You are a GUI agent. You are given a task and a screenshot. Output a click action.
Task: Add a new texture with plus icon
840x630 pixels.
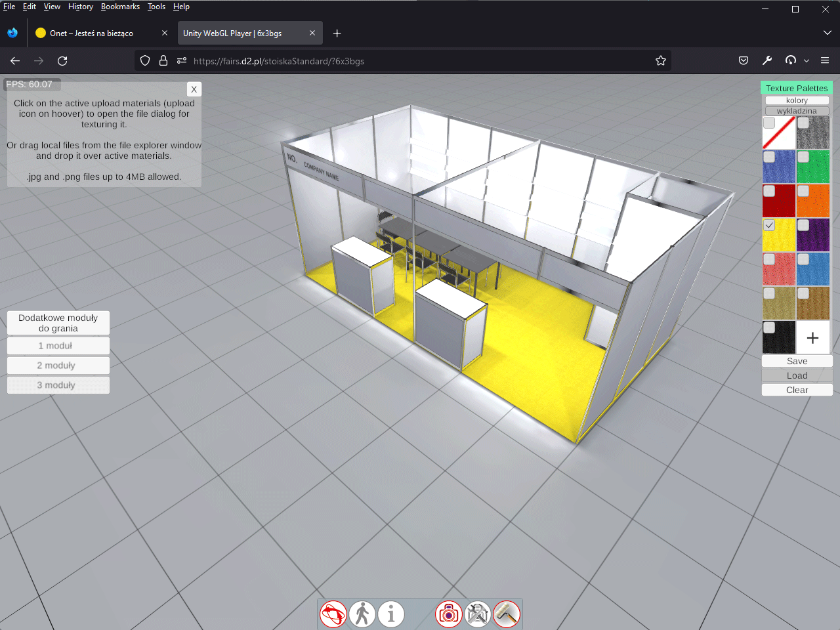click(x=812, y=338)
